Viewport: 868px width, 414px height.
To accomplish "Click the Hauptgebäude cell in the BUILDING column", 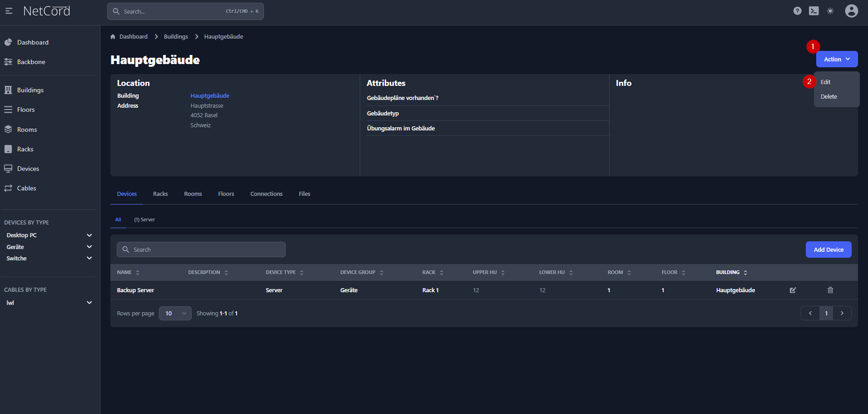I will click(735, 290).
